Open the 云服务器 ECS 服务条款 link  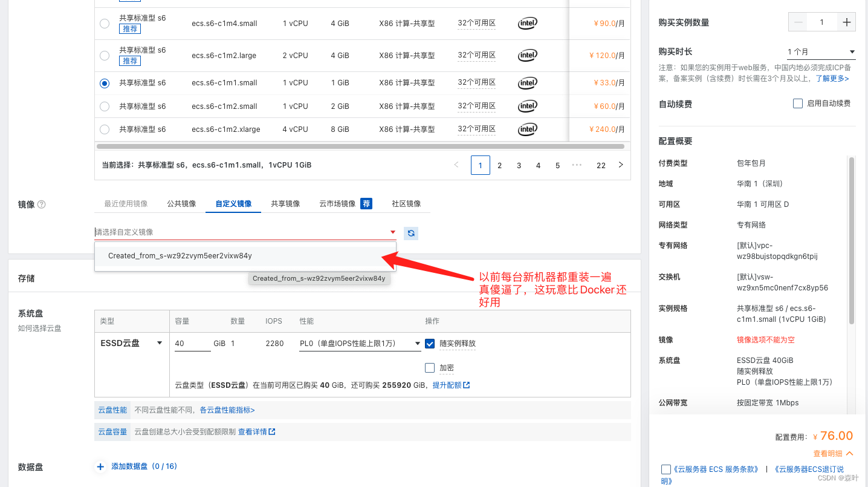point(715,469)
